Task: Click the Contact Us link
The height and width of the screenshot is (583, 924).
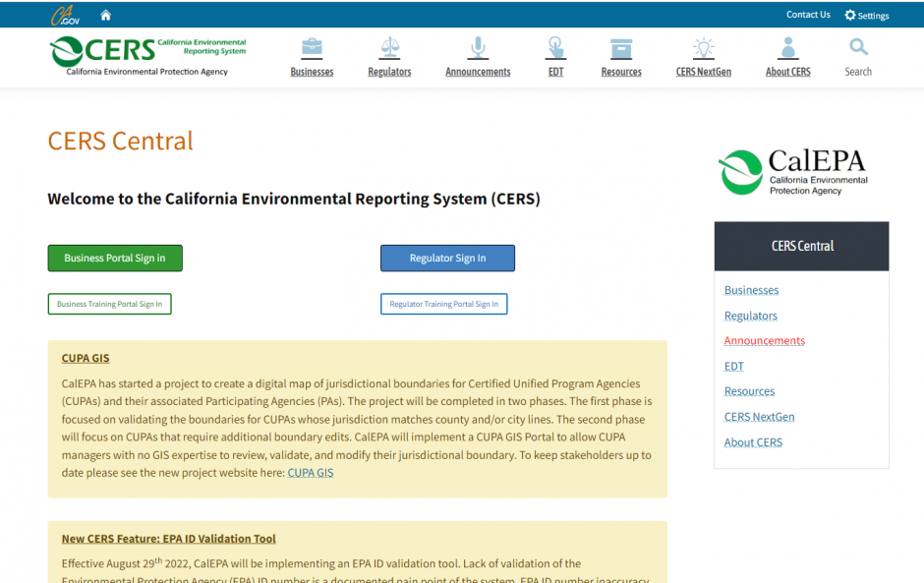Action: click(x=808, y=15)
